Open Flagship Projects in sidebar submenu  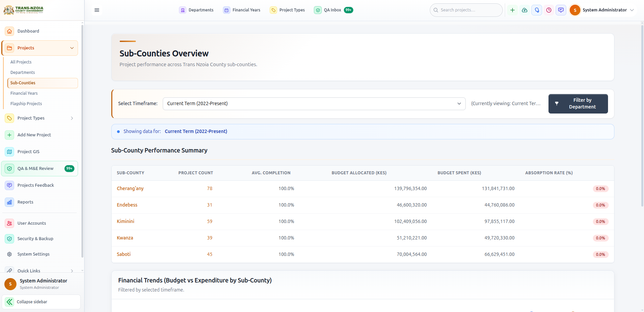point(26,104)
